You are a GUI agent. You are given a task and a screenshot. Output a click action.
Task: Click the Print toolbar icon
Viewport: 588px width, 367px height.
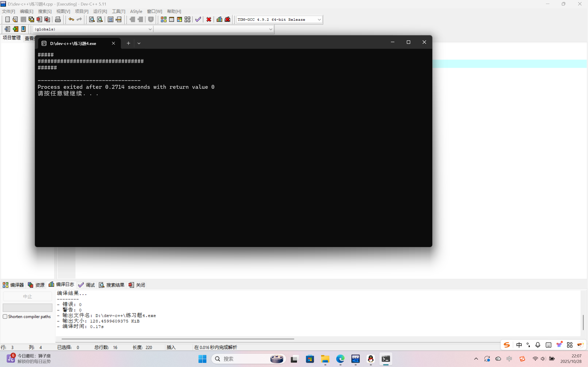[x=58, y=19]
